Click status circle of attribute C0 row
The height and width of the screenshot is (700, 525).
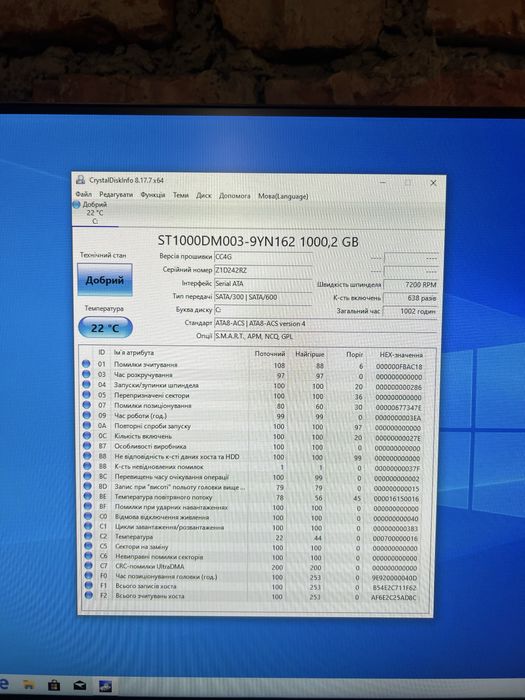point(88,516)
